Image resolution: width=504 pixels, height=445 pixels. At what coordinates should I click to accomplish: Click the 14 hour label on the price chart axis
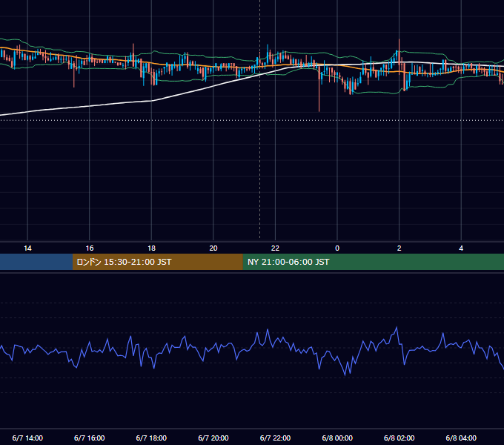point(27,248)
